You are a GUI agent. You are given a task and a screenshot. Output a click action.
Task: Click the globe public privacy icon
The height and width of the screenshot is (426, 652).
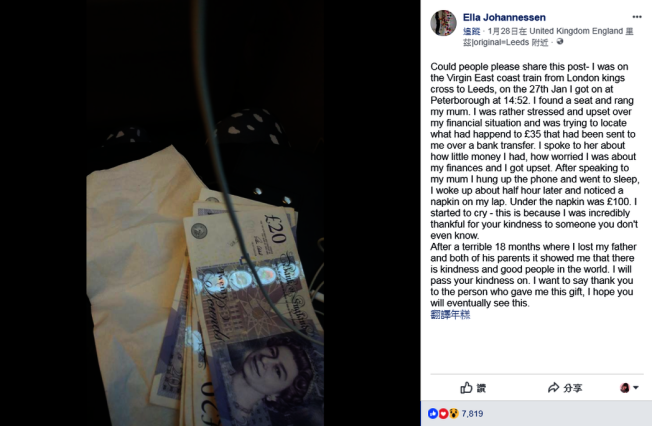coord(560,42)
